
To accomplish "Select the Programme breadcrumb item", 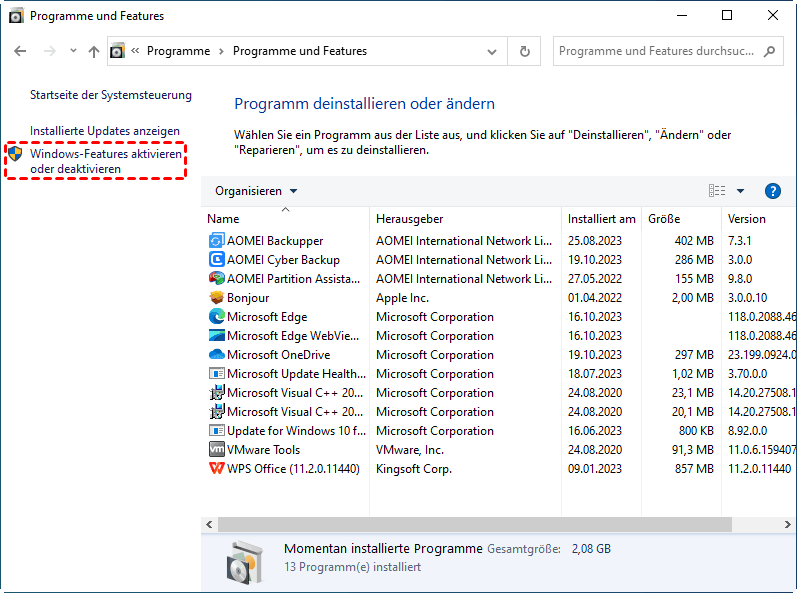I will pos(178,51).
